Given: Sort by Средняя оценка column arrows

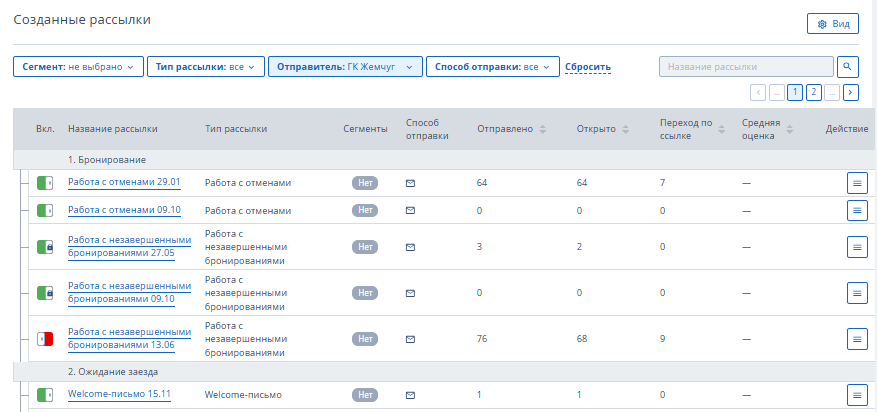Looking at the screenshot, I should point(789,129).
